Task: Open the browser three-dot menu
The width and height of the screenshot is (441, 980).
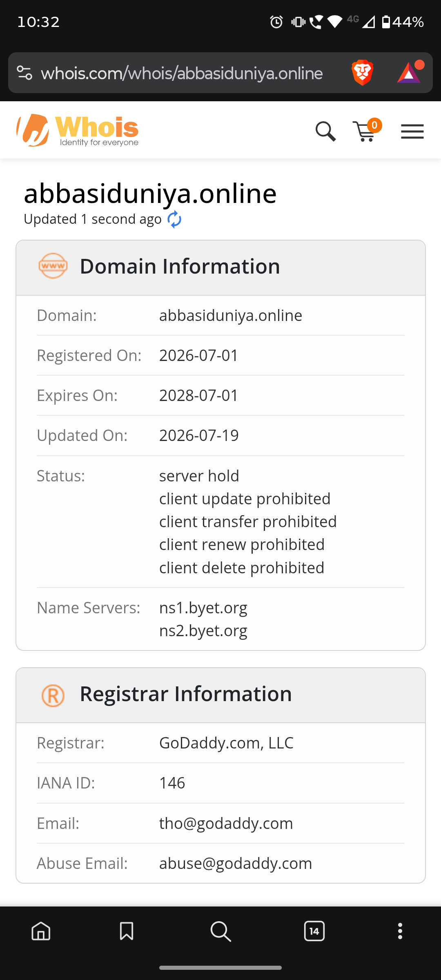Action: (400, 931)
